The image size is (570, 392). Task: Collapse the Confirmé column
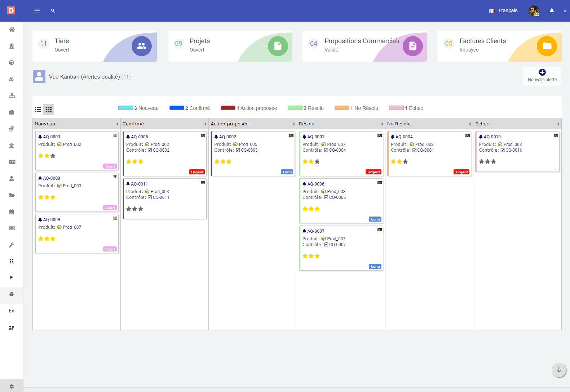(x=205, y=124)
